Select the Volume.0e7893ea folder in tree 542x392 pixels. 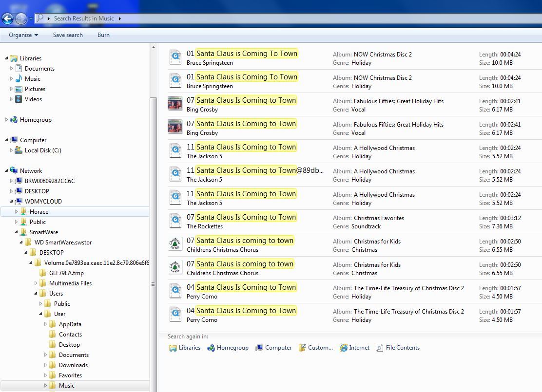(97, 263)
